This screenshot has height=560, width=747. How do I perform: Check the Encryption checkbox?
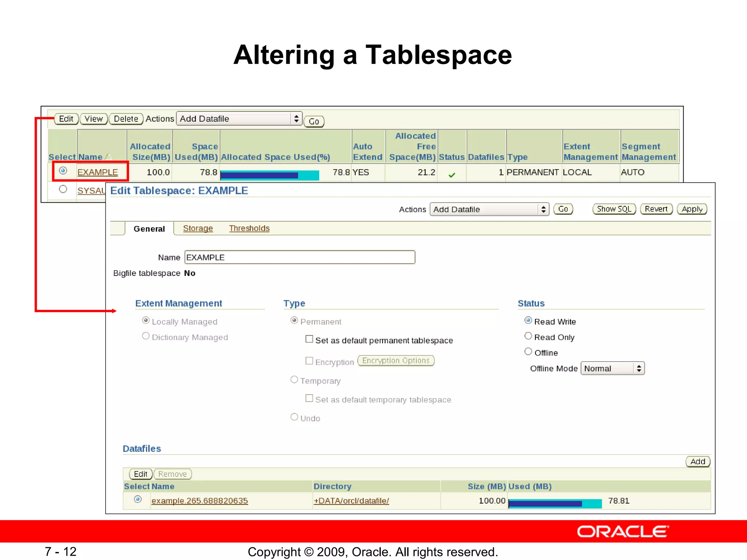[x=309, y=361]
